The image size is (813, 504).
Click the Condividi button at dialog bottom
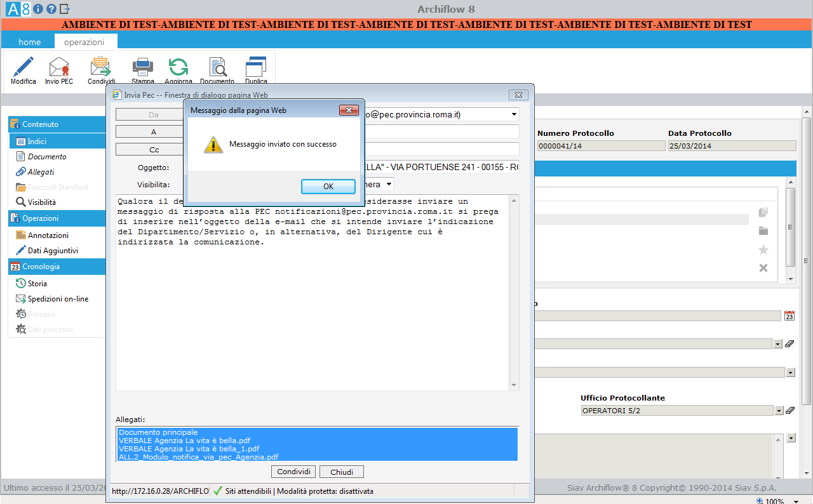(x=293, y=472)
